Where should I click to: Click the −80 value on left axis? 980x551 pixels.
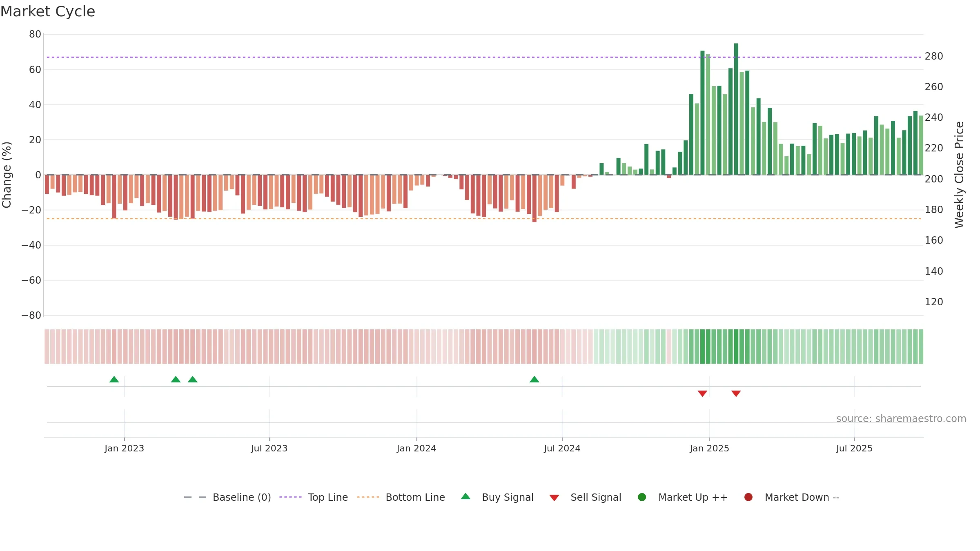(x=31, y=315)
